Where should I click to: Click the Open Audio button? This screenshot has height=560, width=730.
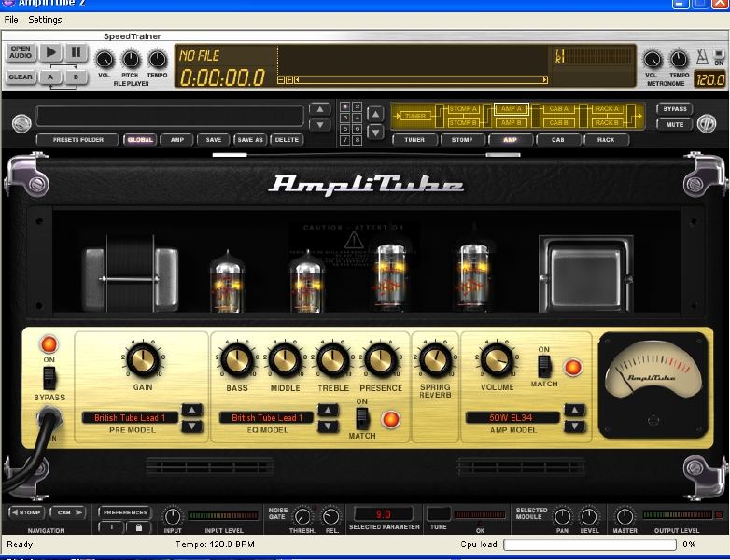(21, 53)
